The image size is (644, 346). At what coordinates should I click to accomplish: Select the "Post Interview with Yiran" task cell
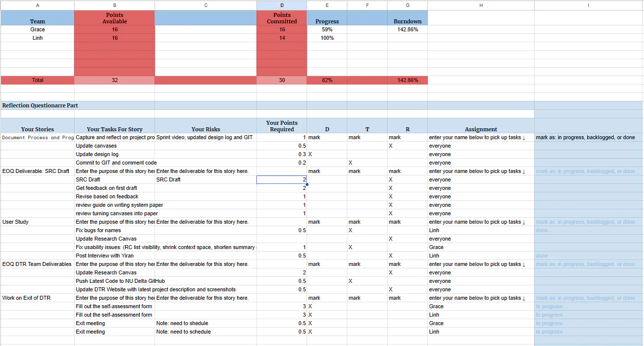105,256
